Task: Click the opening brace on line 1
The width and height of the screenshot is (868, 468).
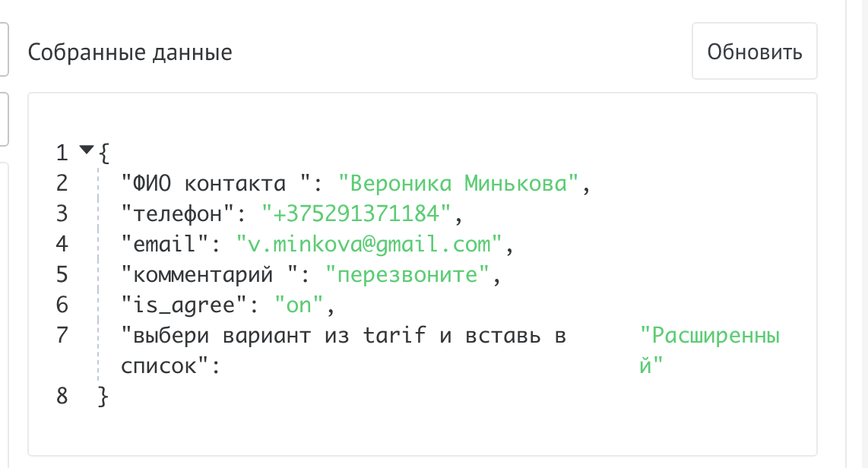Action: 104,153
